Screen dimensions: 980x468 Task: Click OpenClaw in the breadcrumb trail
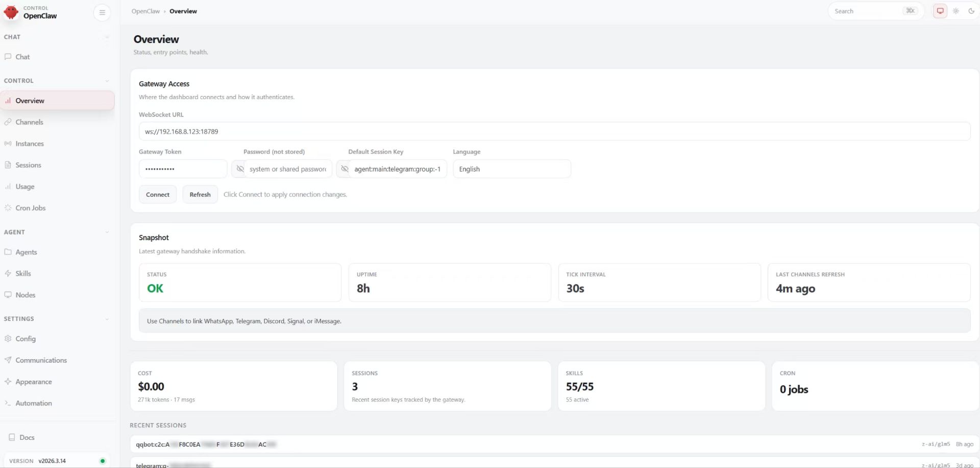point(145,11)
